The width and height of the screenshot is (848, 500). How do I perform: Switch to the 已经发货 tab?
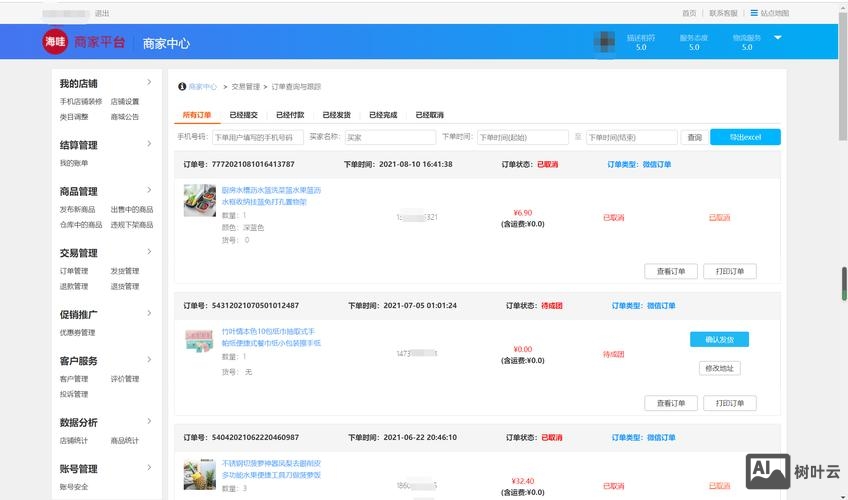[x=336, y=115]
